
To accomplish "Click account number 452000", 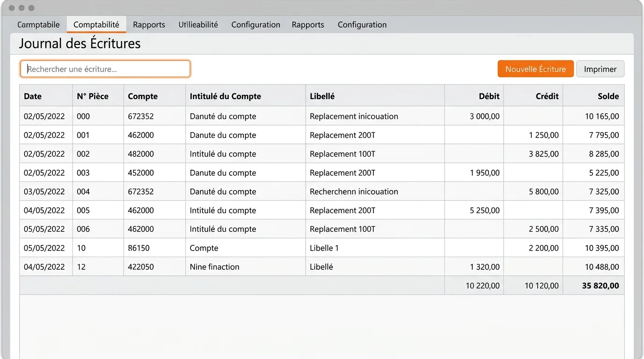I will [141, 172].
